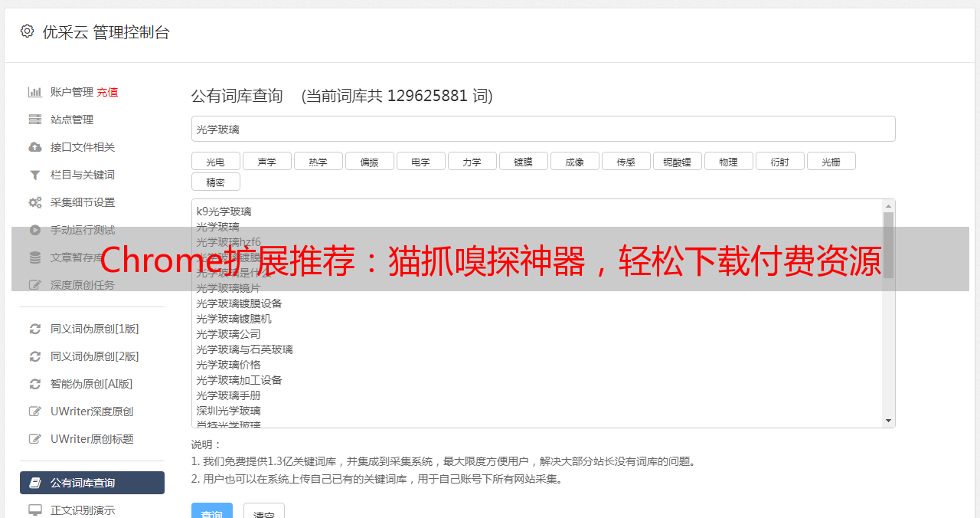
Task: Click the 光学玻璃价格 result line
Action: pyautogui.click(x=228, y=365)
